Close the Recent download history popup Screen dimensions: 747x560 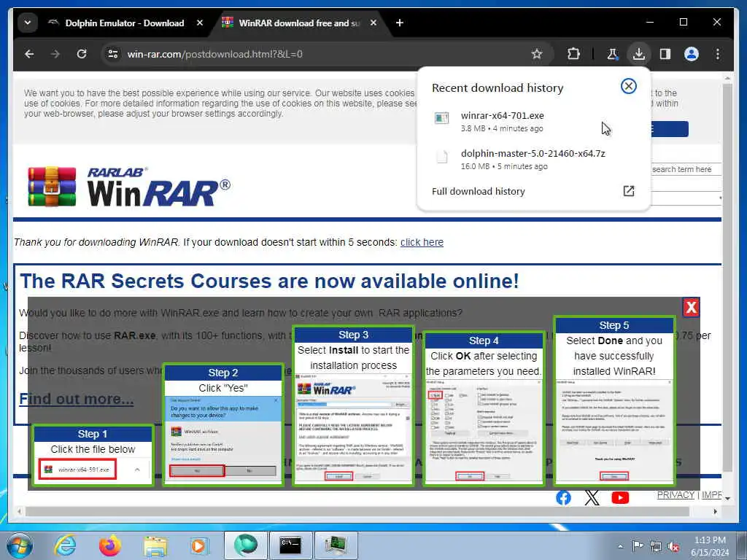(x=628, y=86)
